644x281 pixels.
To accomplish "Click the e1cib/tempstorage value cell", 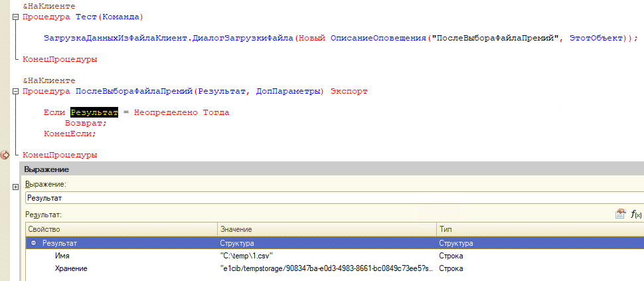I will (325, 268).
